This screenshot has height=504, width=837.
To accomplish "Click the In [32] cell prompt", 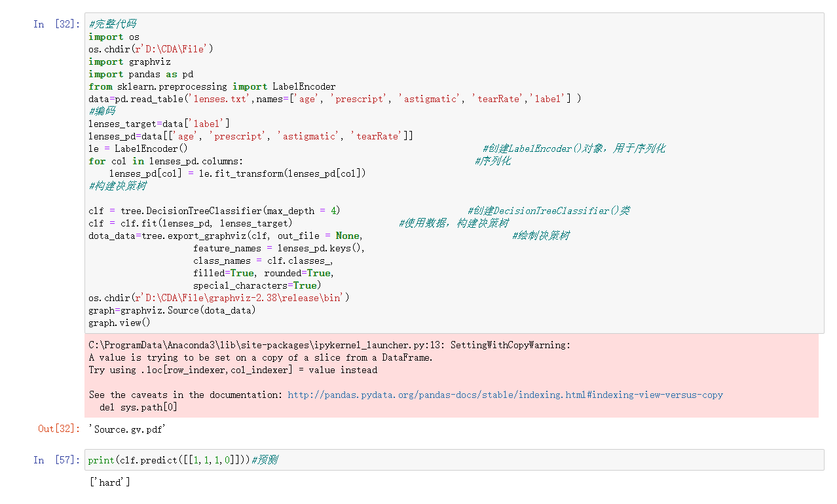I will [x=56, y=24].
